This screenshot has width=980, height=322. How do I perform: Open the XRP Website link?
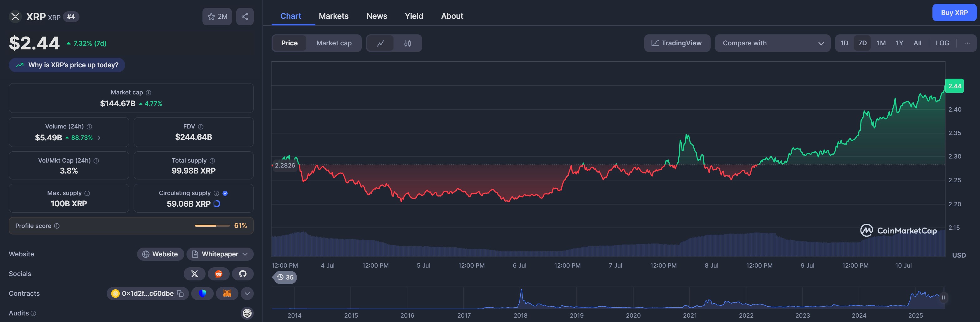161,254
